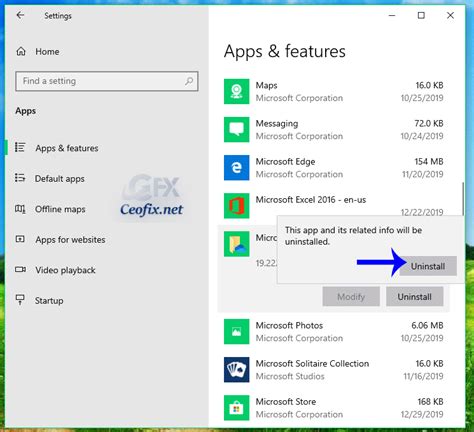This screenshot has height=432, width=474.
Task: Click the 168 KB Store size
Action: pos(430,402)
